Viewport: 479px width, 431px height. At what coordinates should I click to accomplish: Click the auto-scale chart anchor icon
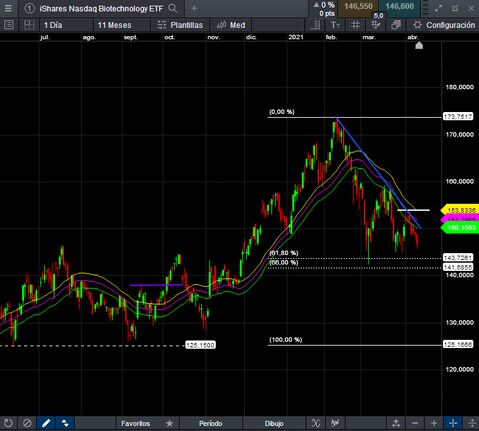[396, 423]
